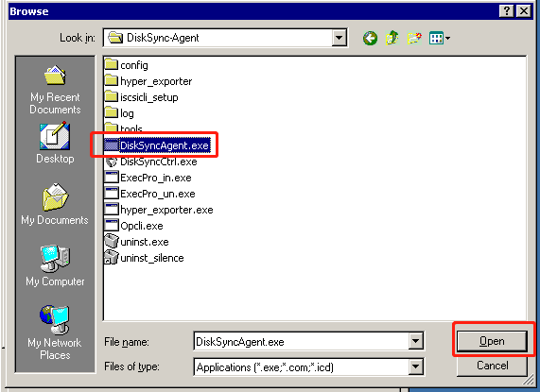
Task: Select the DiskSyncAgent.exe file icon
Action: click(112, 145)
